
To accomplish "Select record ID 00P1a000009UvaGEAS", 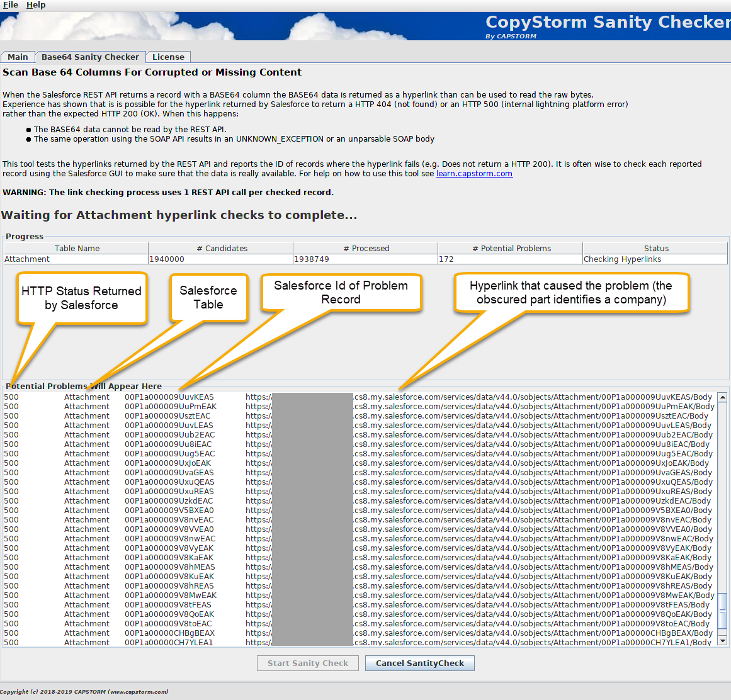I will (x=169, y=473).
